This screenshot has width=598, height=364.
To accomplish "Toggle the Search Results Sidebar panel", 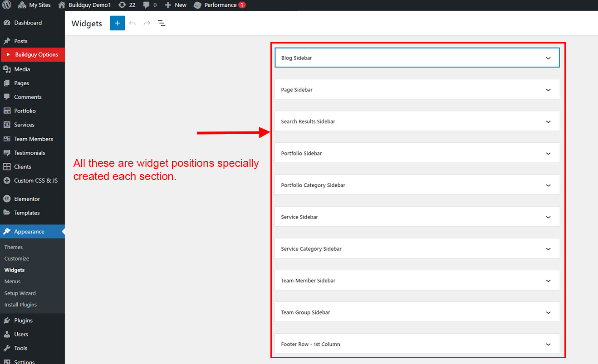I will (x=548, y=121).
